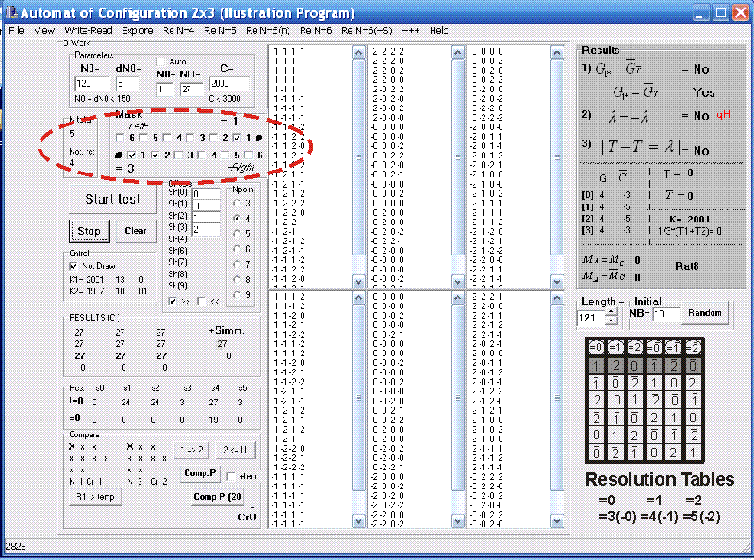Click the R1 -> temp button
This screenshot has height=560, width=754.
[x=95, y=497]
